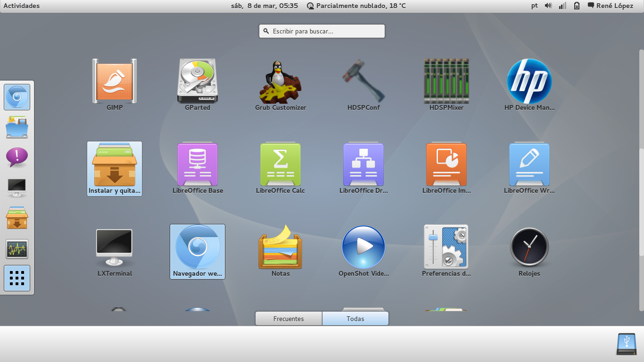Check the battery status icon
Image resolution: width=644 pixels, height=362 pixels.
[x=577, y=6]
